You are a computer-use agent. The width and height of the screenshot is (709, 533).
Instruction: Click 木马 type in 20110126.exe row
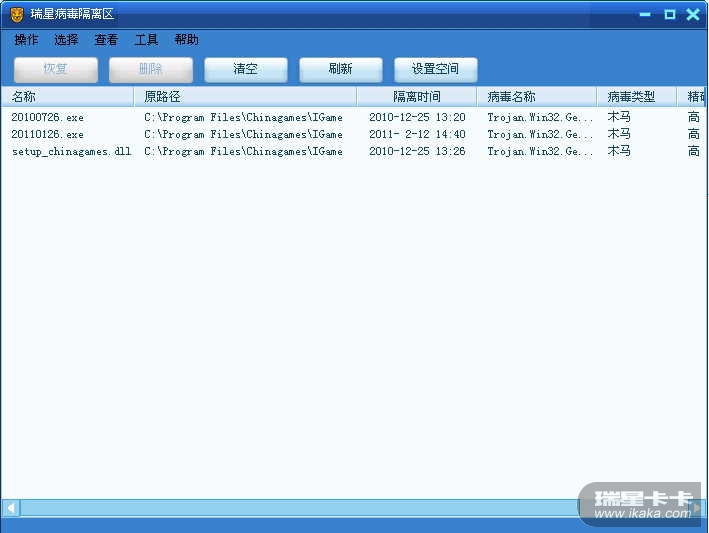click(x=619, y=134)
